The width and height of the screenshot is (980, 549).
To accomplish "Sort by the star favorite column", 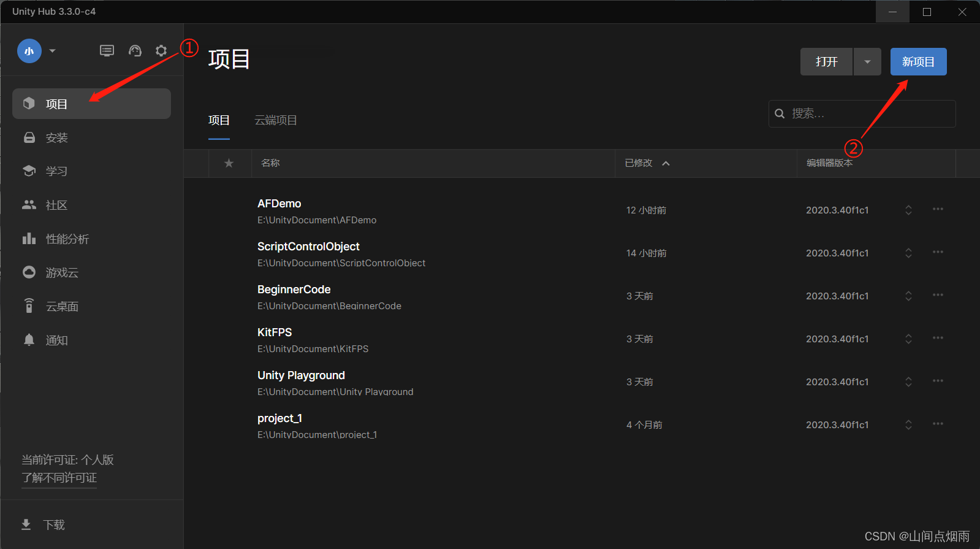I will tap(229, 163).
